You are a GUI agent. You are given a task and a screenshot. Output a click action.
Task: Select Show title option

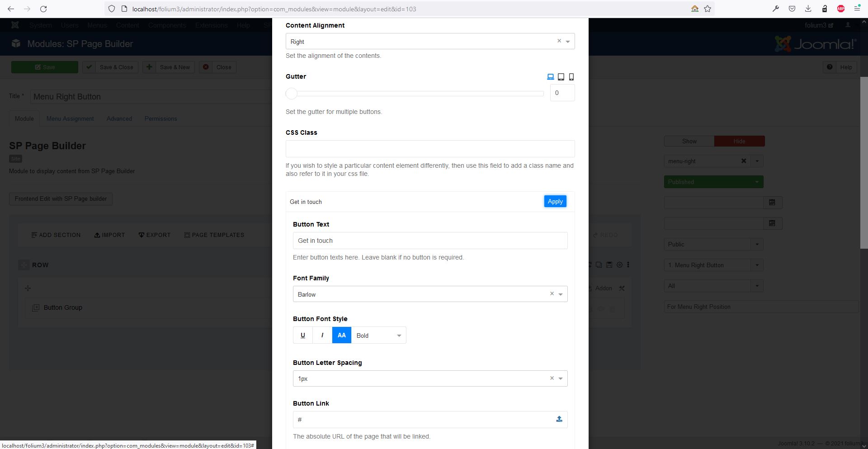[x=689, y=141]
